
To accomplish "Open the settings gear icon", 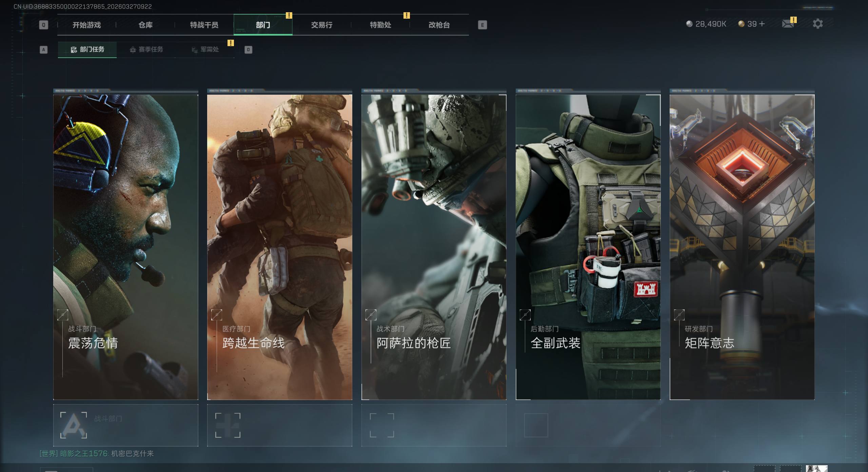I will (x=817, y=24).
